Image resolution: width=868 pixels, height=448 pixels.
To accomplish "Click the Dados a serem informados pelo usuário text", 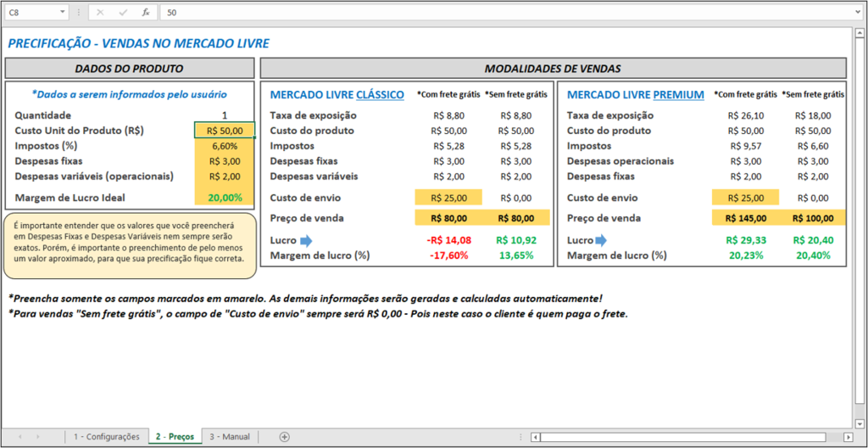I will click(x=130, y=95).
